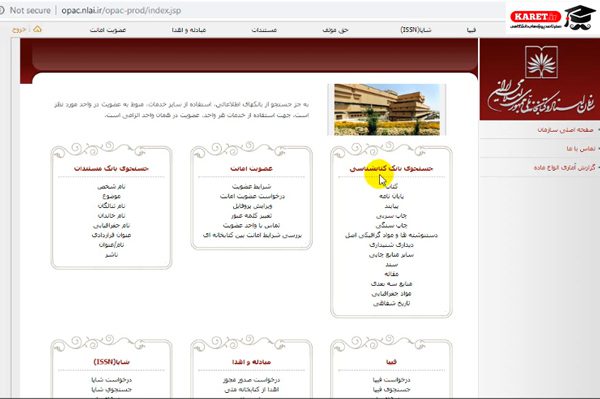Viewport: 600px width, 399px height.
Task: Open تماس با واحد عضویت link
Action: tap(251, 225)
